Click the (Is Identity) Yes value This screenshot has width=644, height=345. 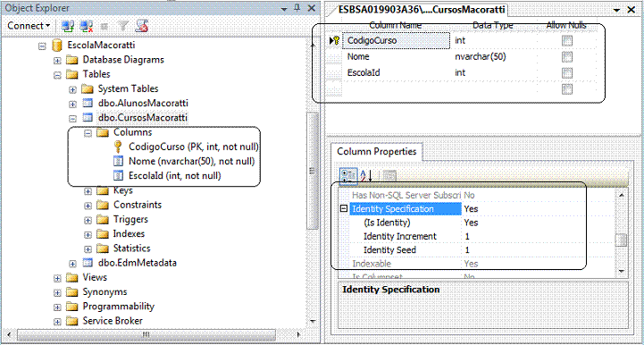click(471, 223)
